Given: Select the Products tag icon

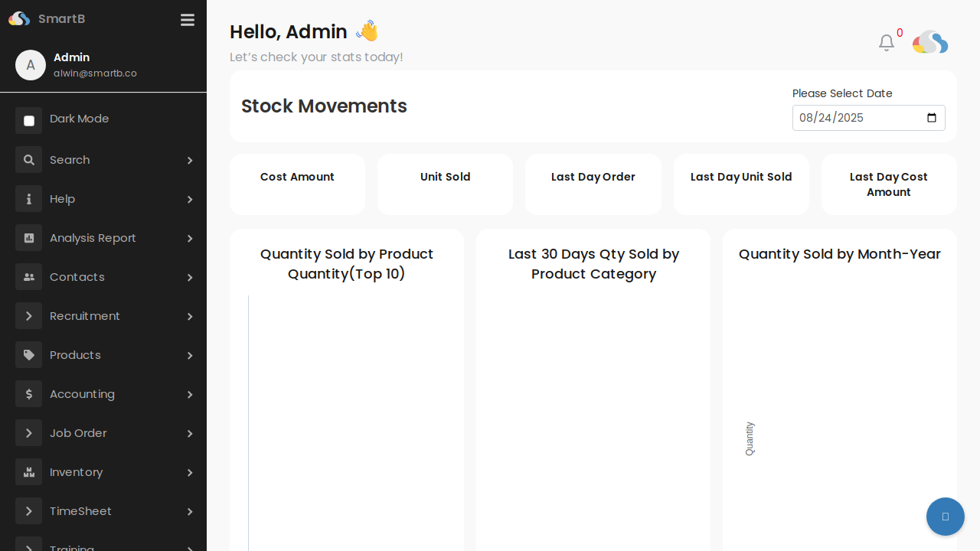Looking at the screenshot, I should pos(28,354).
